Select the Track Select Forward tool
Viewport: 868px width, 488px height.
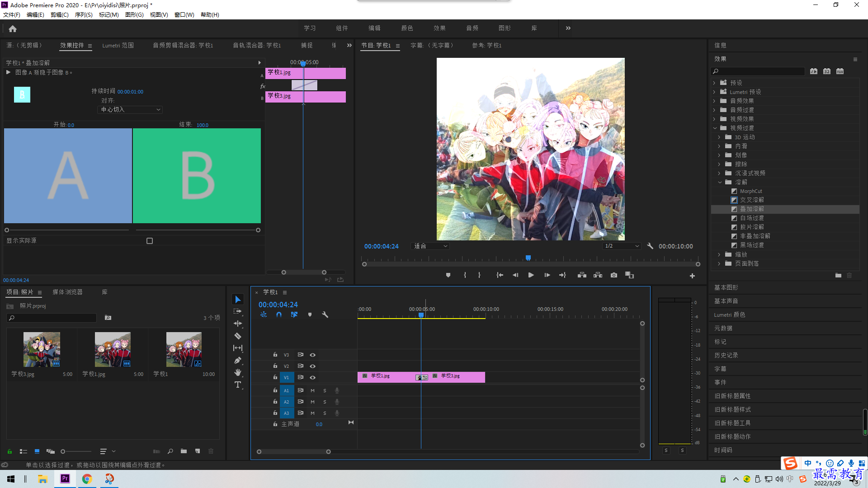click(238, 312)
